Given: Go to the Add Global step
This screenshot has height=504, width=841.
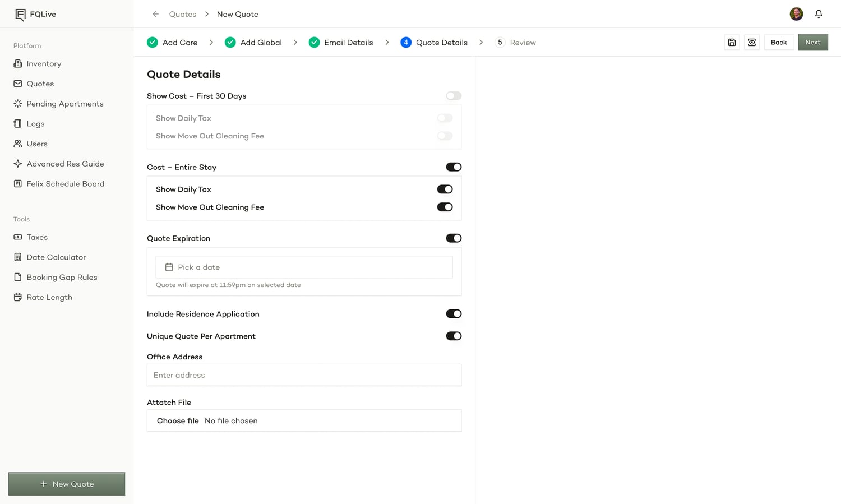Looking at the screenshot, I should [253, 43].
